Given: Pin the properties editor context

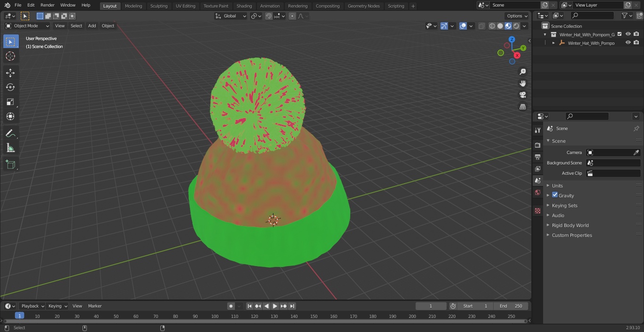Looking at the screenshot, I should click(x=636, y=129).
